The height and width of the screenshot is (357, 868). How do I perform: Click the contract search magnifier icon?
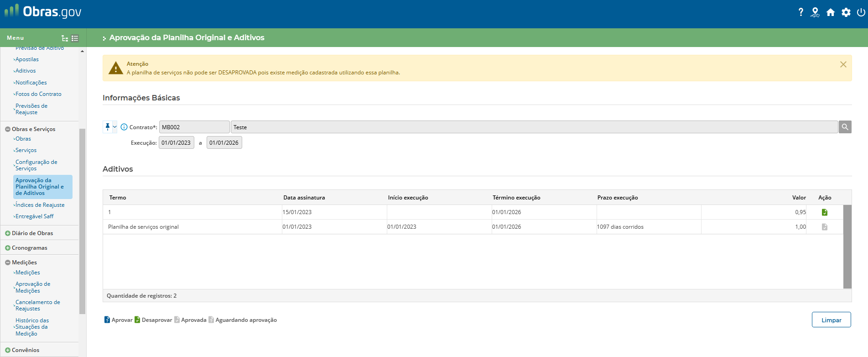pos(845,127)
